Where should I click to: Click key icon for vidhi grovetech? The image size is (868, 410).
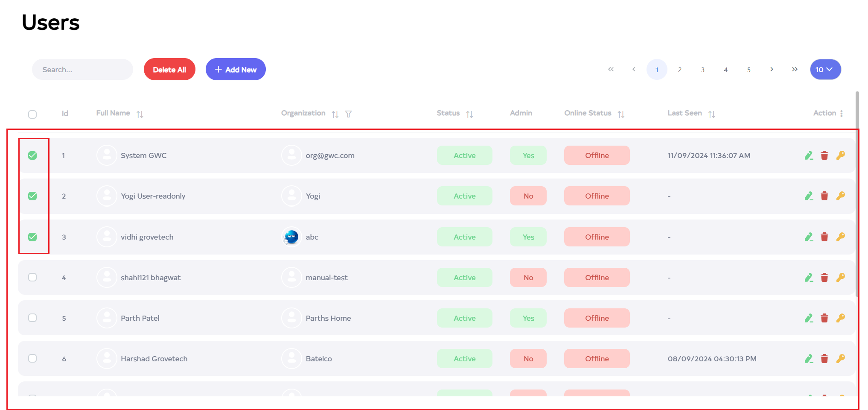click(840, 237)
